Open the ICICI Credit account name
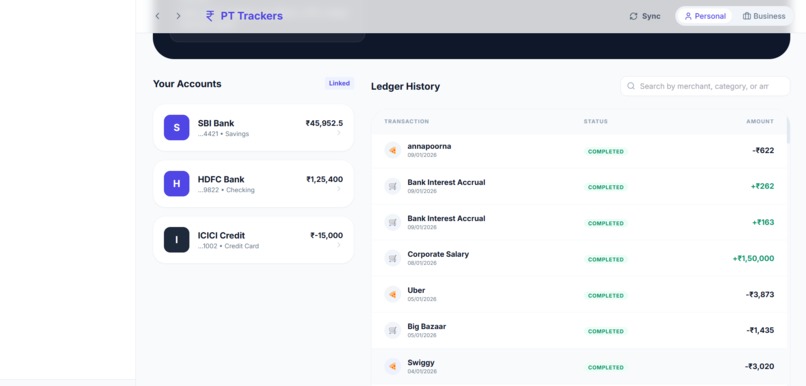806x386 pixels. (x=222, y=235)
